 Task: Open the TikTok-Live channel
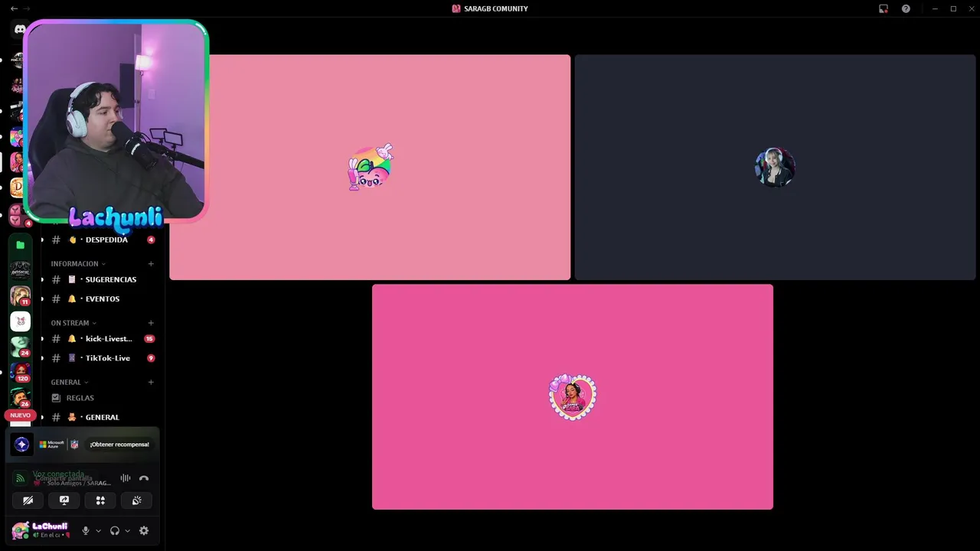coord(103,358)
